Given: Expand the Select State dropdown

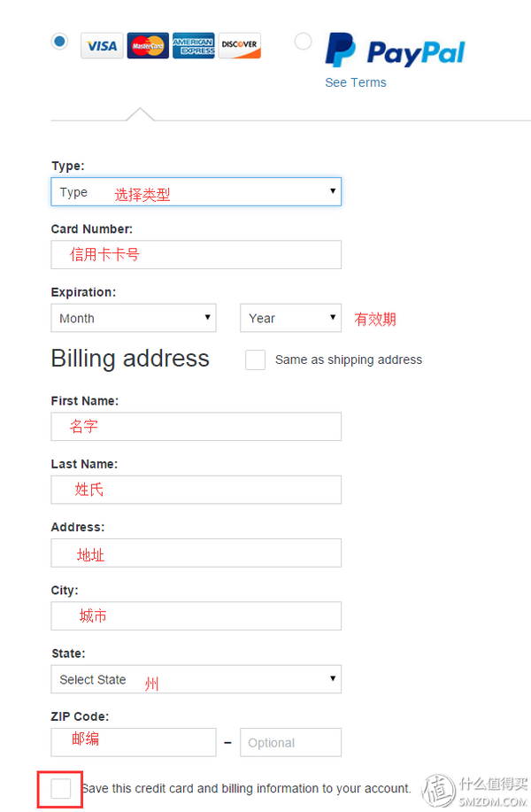Looking at the screenshot, I should [196, 679].
